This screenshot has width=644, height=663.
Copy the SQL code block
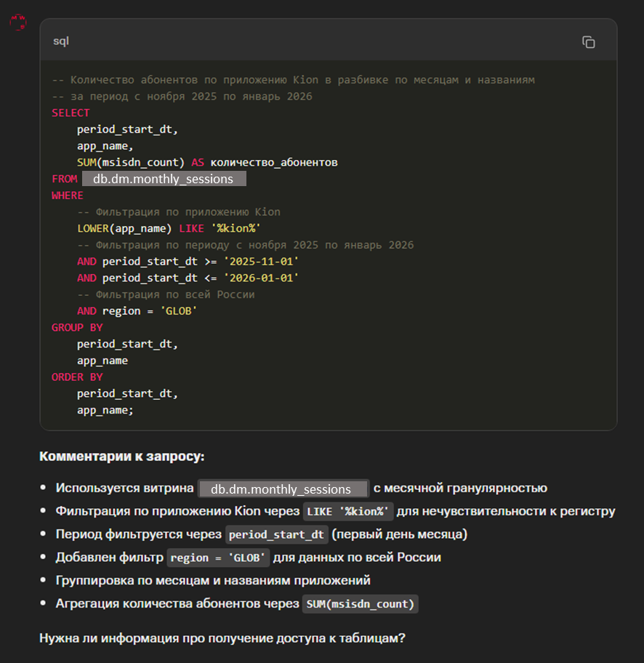tap(588, 42)
